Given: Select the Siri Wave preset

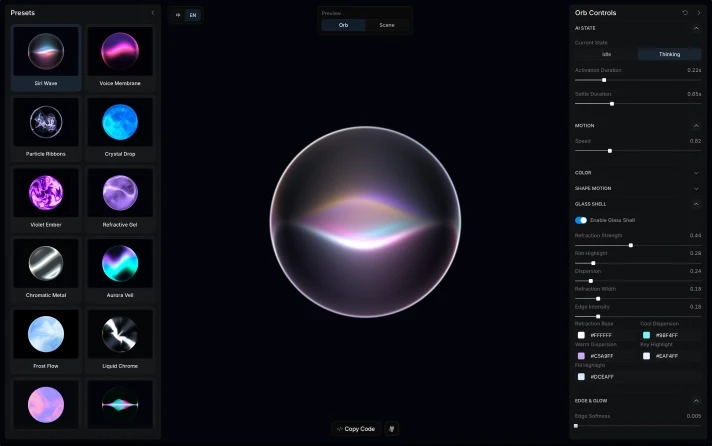Looking at the screenshot, I should [46, 58].
